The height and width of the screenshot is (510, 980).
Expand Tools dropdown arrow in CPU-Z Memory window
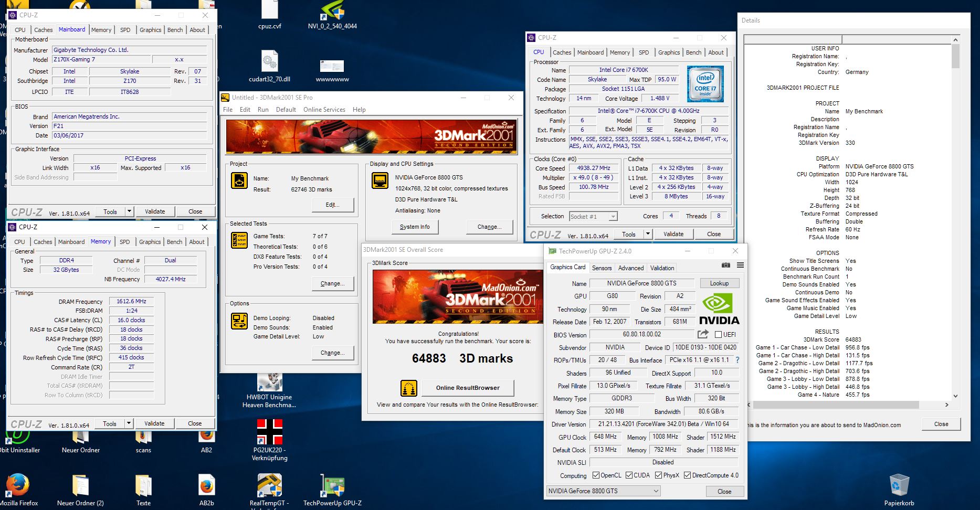(129, 423)
